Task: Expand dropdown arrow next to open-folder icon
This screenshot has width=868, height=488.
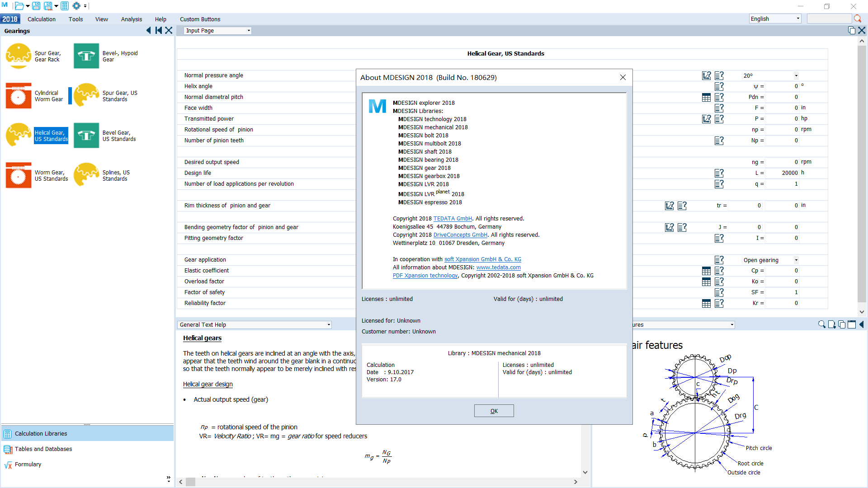Action: click(x=28, y=6)
